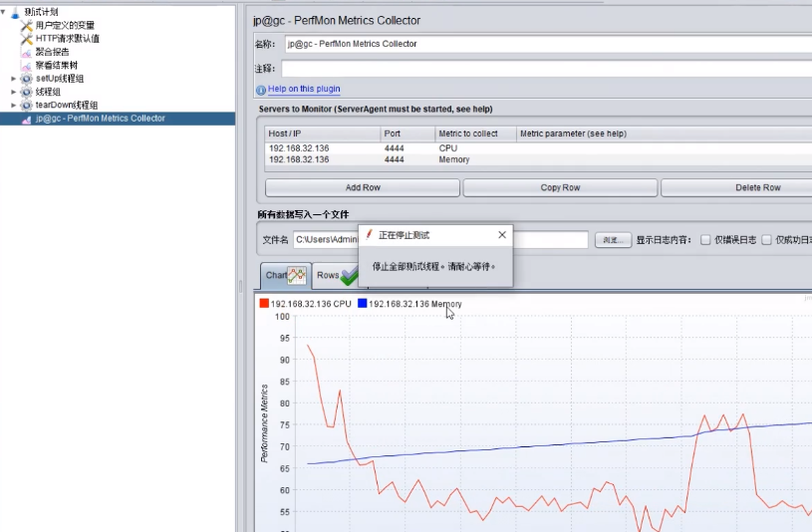Click into the 名称 name field
The height and width of the screenshot is (532, 812).
coord(548,44)
